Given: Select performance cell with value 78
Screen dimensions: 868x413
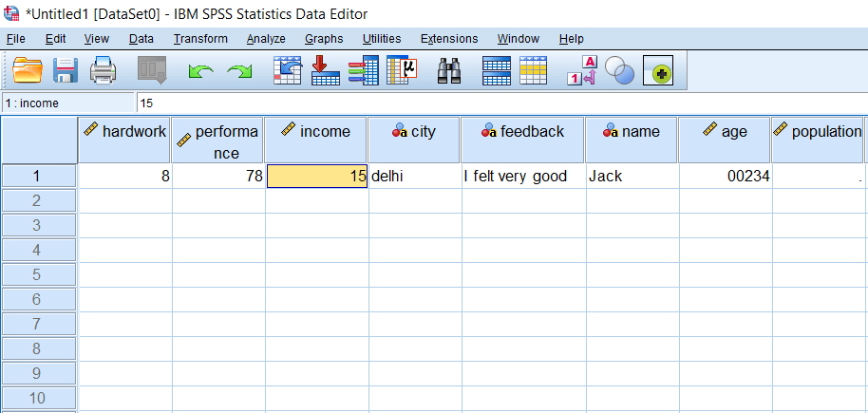Looking at the screenshot, I should click(x=218, y=176).
